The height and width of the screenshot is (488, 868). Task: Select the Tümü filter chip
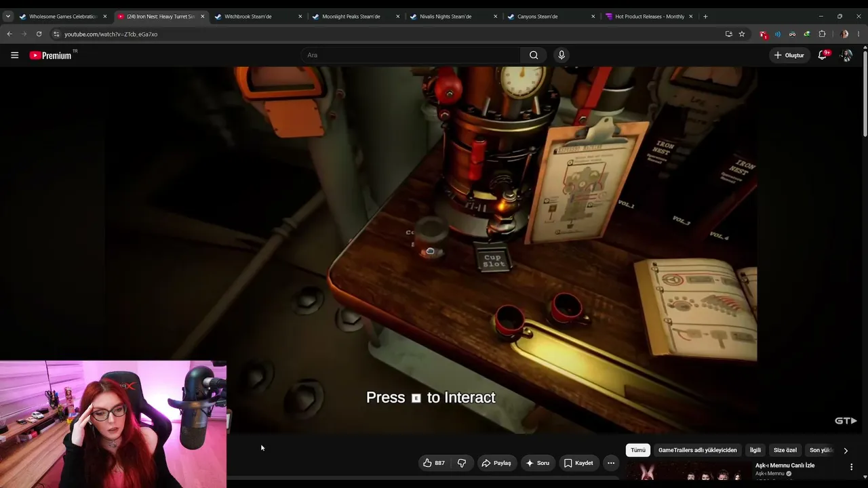[638, 450]
